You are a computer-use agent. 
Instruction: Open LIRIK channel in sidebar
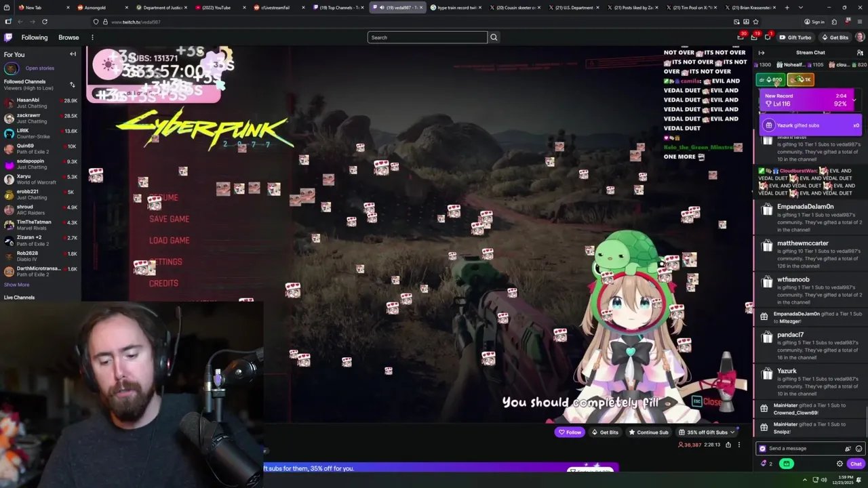tap(41, 134)
